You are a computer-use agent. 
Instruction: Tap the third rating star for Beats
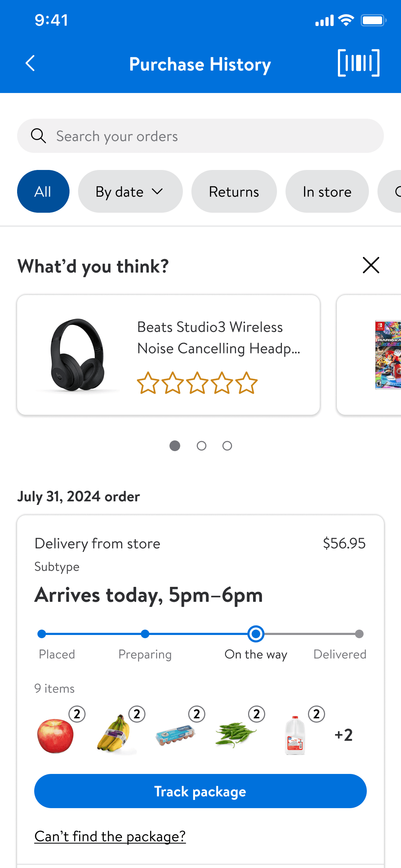[x=197, y=383]
